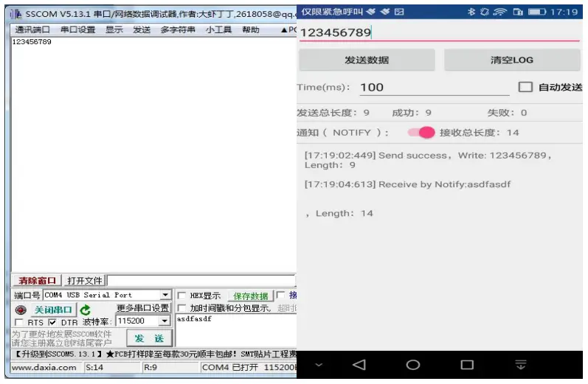Image resolution: width=588 pixels, height=384 pixels.
Task: Click the 升级到SSCOM5.13.1 banner text
Action: pos(58,354)
